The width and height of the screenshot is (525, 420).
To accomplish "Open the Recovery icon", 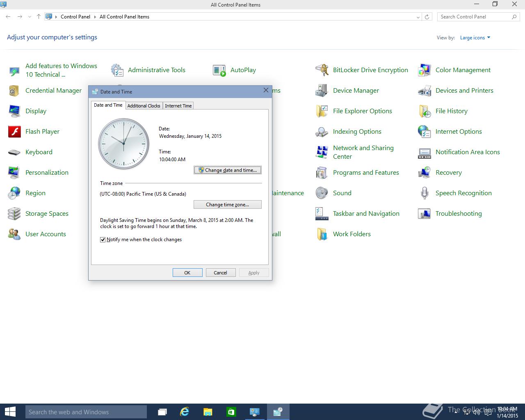I will click(x=425, y=173).
